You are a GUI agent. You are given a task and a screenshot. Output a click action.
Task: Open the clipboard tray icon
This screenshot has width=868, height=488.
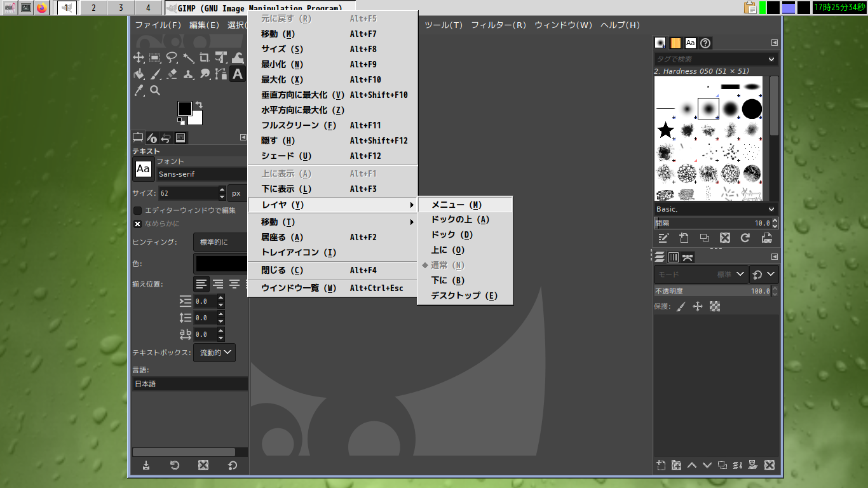[750, 8]
